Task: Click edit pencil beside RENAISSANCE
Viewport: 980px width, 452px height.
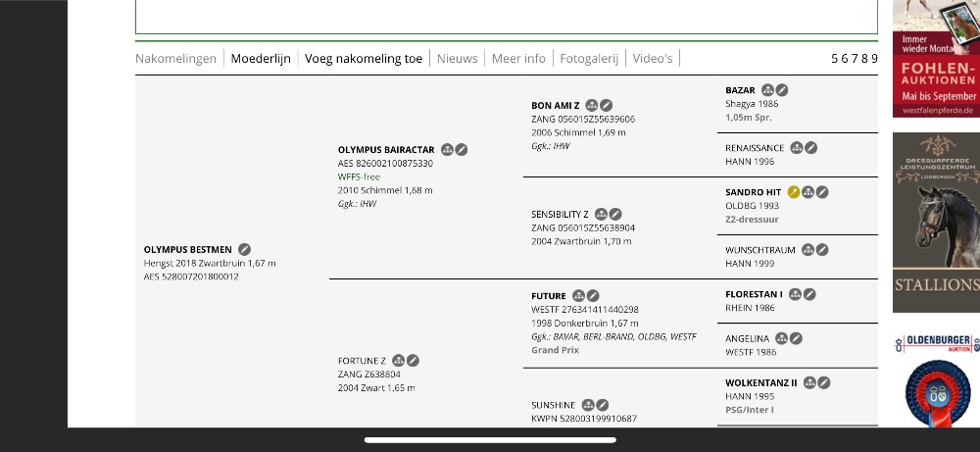Action: (811, 148)
